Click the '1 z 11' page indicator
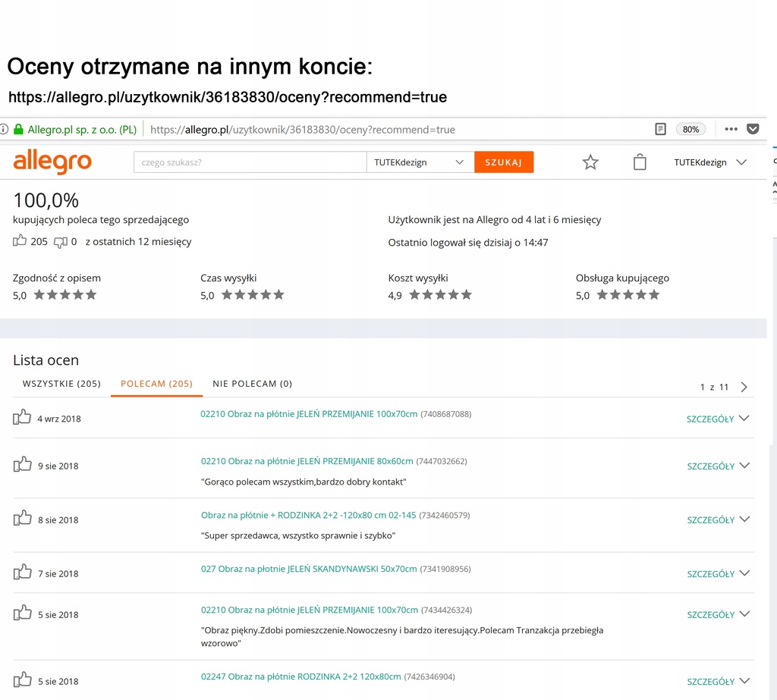The width and height of the screenshot is (777, 700). [714, 387]
